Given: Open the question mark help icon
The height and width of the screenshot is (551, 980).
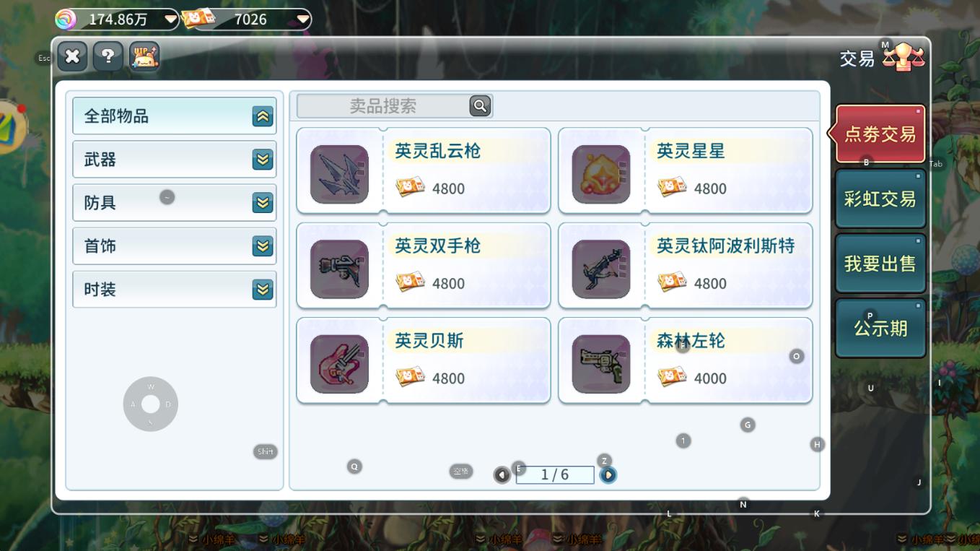Looking at the screenshot, I should coord(108,56).
